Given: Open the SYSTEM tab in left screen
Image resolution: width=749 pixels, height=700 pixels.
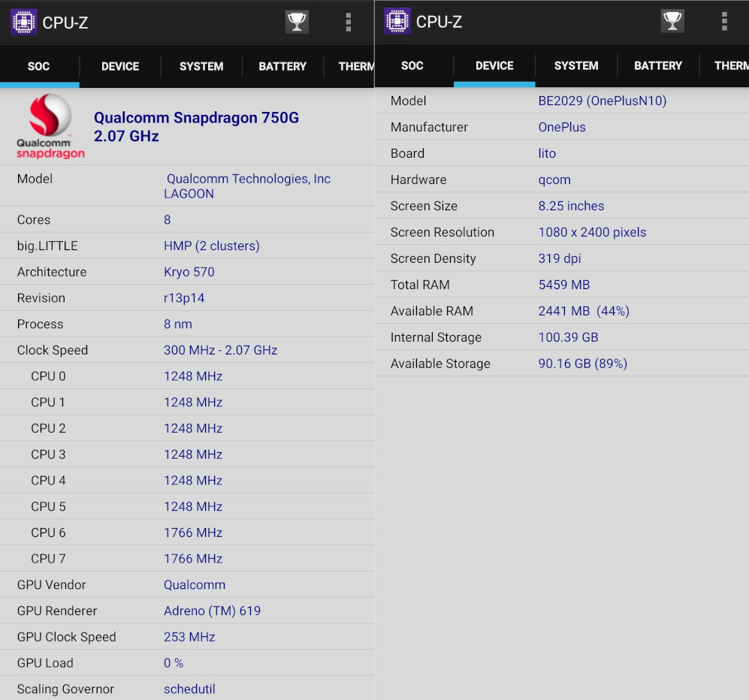Looking at the screenshot, I should (201, 66).
